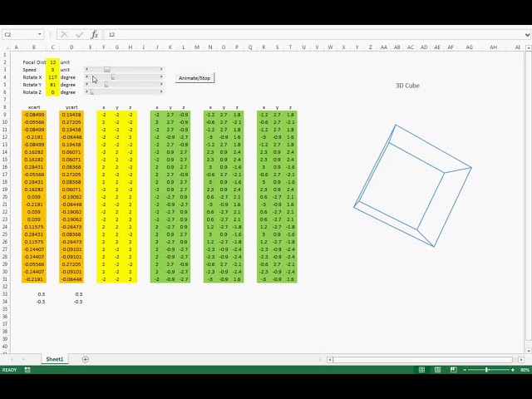This screenshot has width=532, height=399.
Task: Select the Speed value cell showing 3
Action: pos(52,70)
